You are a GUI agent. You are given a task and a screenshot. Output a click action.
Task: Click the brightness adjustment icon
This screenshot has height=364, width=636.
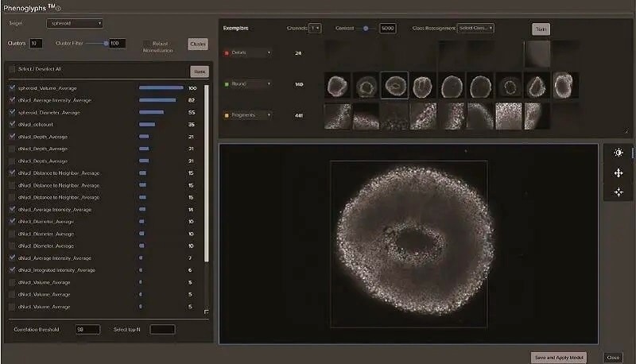point(619,153)
